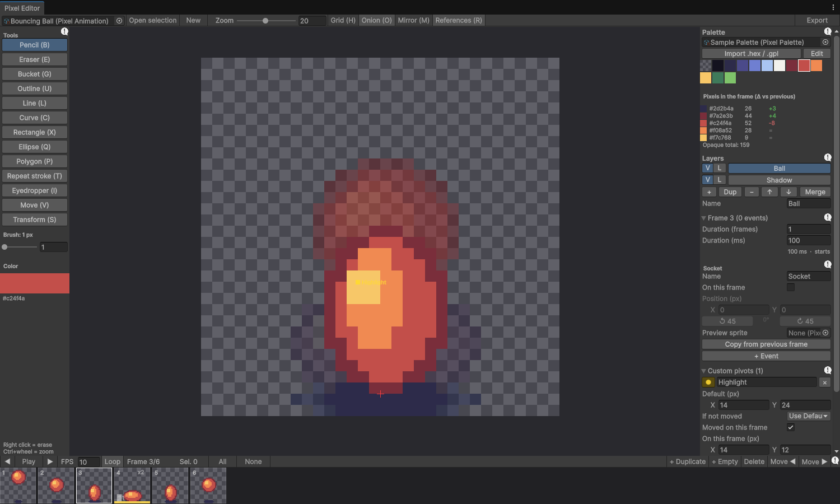Screen dimensions: 840x504
Task: Click Import .hex / .gpl
Action: [x=752, y=54]
